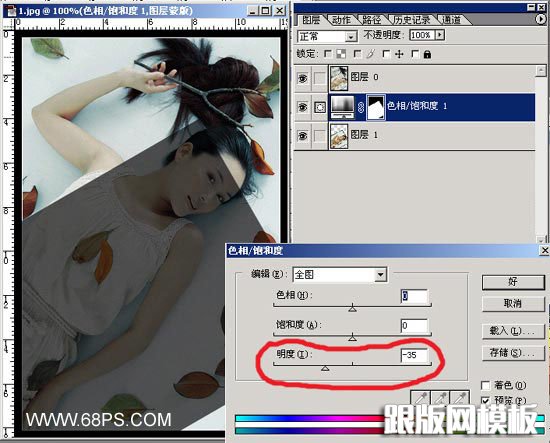The height and width of the screenshot is (443, 550).
Task: Open the layers panel flyout menu arrow
Action: pyautogui.click(x=541, y=19)
